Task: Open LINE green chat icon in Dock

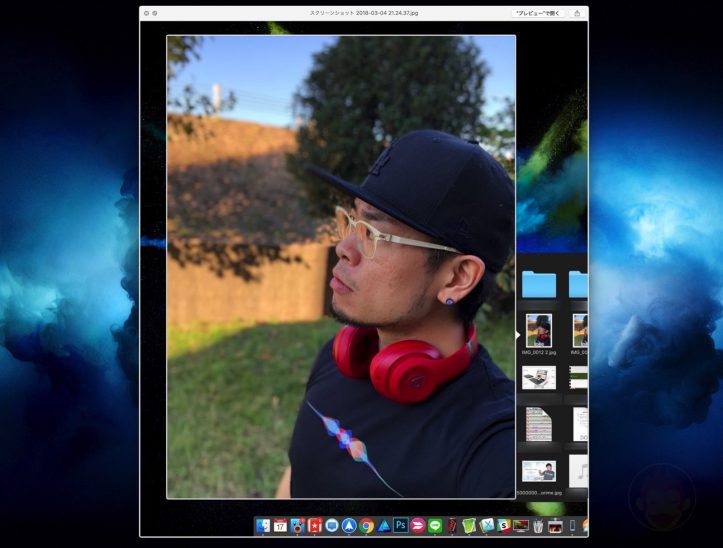Action: (x=435, y=525)
